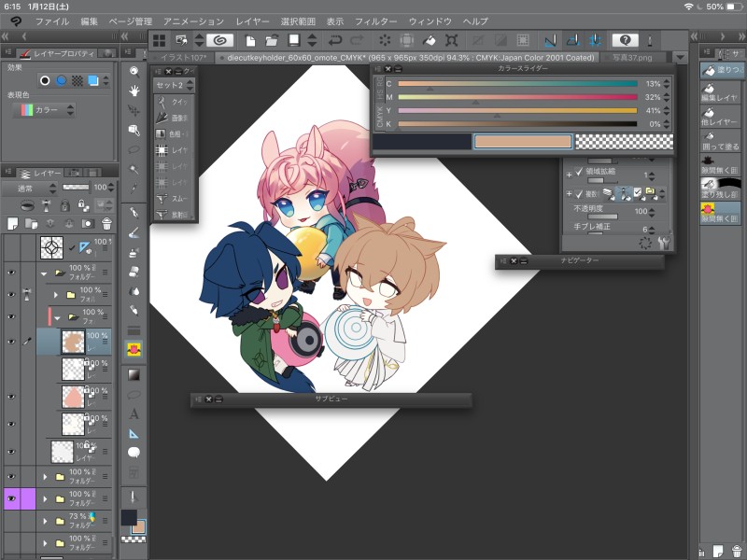The width and height of the screenshot is (747, 560).
Task: Open the document tabs list dropdown arrow
Action: (x=681, y=58)
